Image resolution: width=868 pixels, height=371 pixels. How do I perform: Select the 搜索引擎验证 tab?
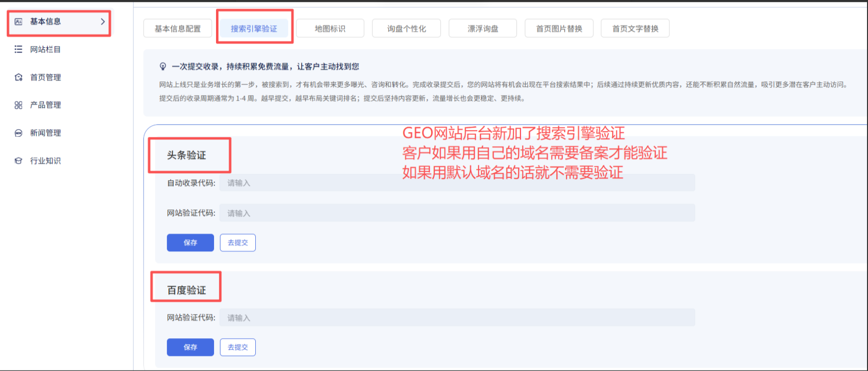[x=254, y=28]
